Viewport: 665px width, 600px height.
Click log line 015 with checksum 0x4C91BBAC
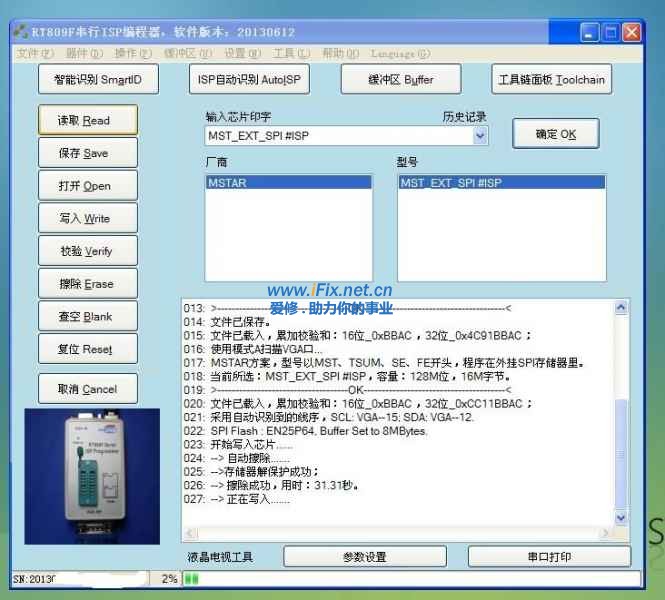click(x=357, y=335)
